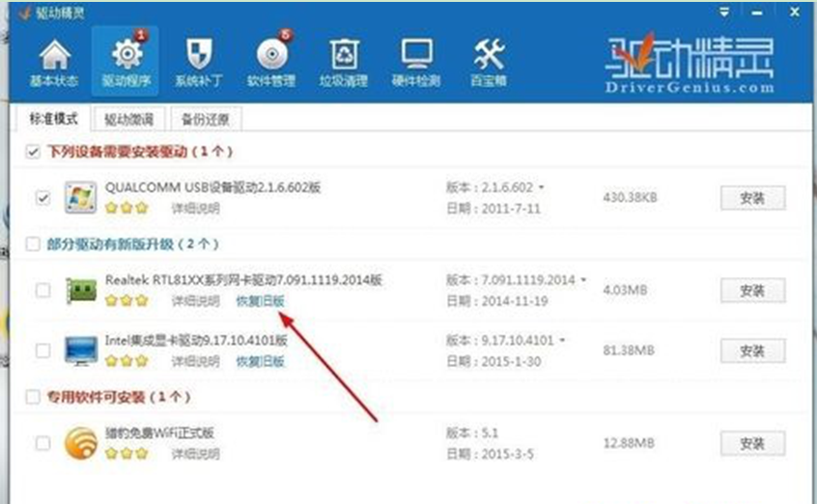Click star rating of Realtek driver
Screen dimensions: 817x504
coord(127,300)
